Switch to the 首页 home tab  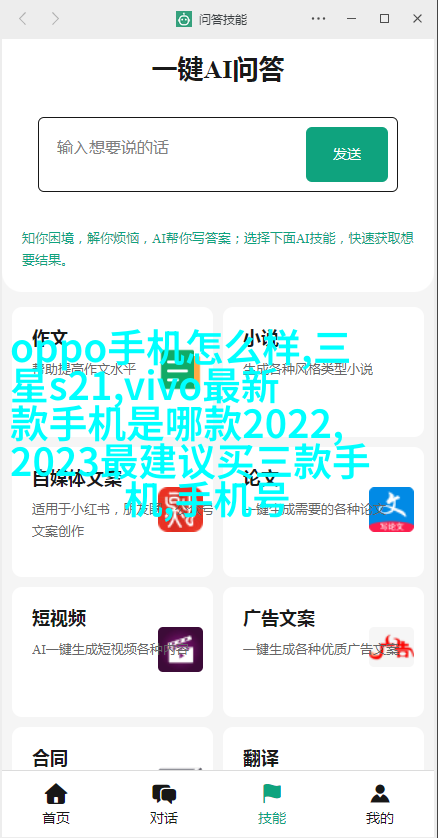(x=56, y=804)
